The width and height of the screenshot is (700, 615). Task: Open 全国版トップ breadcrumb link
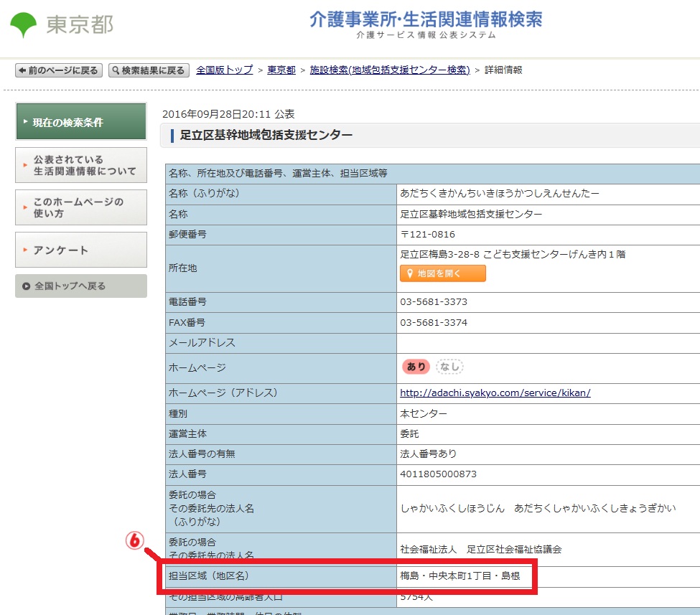[x=224, y=70]
